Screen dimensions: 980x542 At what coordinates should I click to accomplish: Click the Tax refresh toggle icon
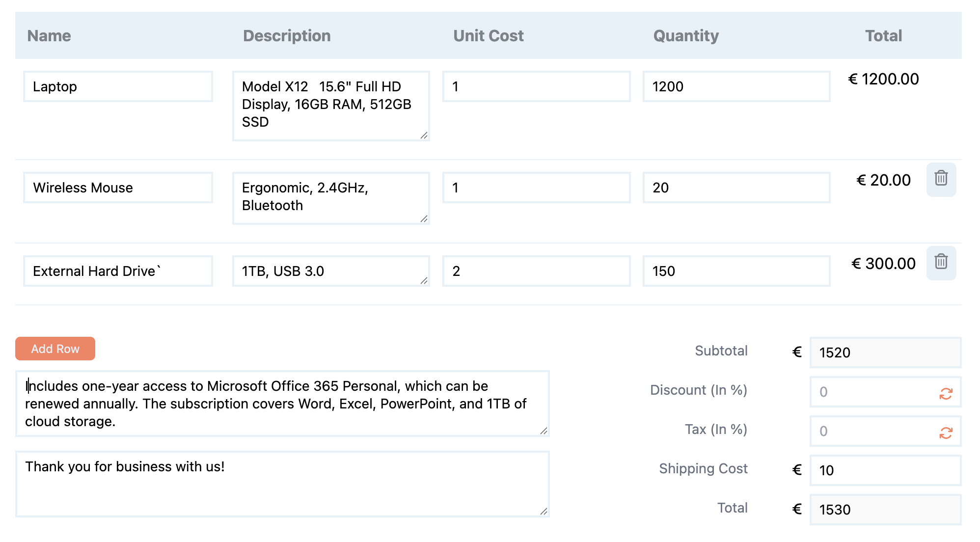point(946,433)
